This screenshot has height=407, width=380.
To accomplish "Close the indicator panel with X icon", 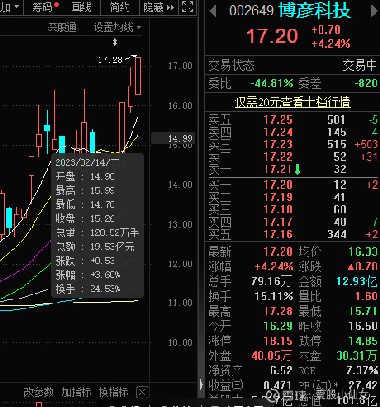I will (142, 392).
